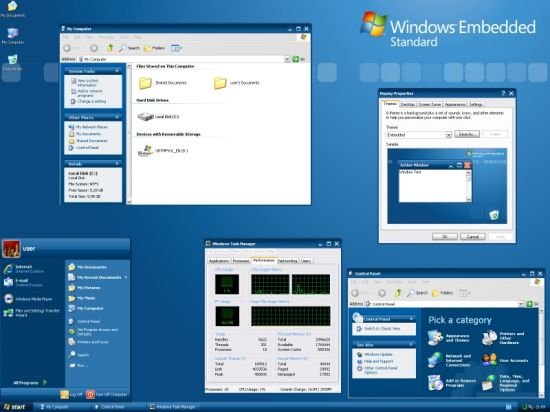Click Search in Control Panel toolbar
550x412 pixels.
pos(417,293)
